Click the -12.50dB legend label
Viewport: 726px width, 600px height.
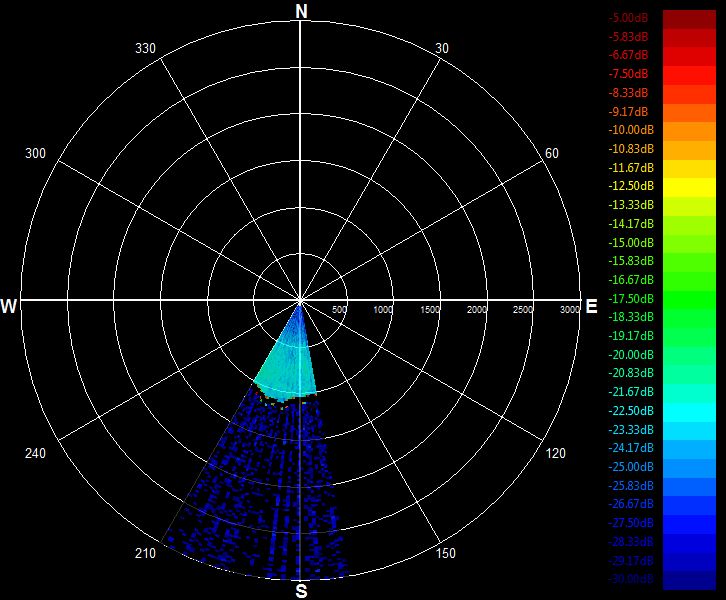coord(631,186)
